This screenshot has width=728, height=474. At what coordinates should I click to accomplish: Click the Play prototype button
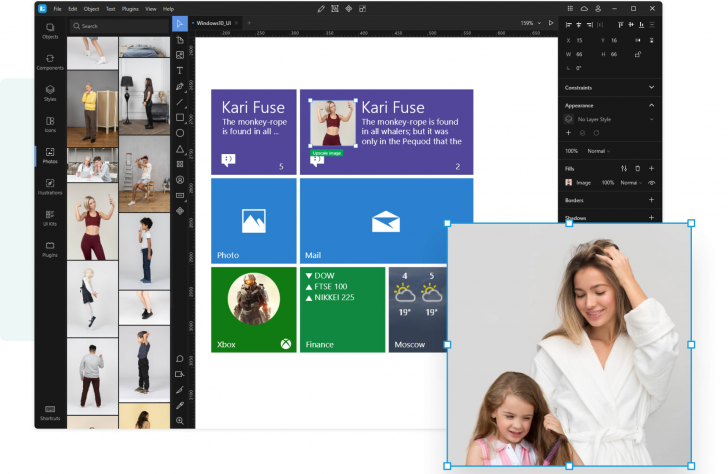point(551,23)
